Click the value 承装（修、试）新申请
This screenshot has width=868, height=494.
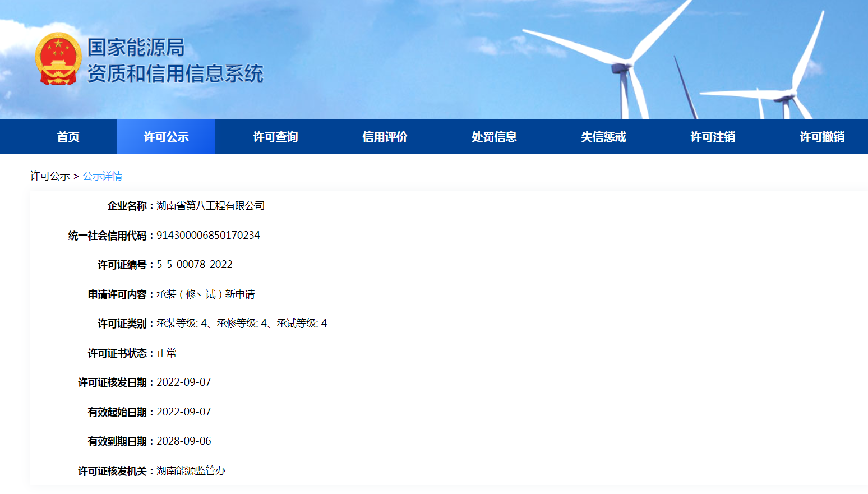(x=206, y=294)
